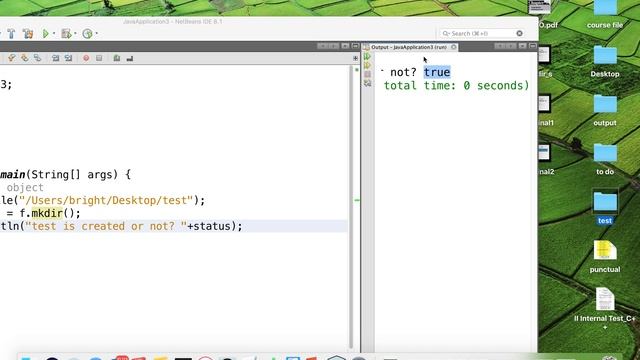
Task: Click the total time: 0 seconds text
Action: point(456,85)
